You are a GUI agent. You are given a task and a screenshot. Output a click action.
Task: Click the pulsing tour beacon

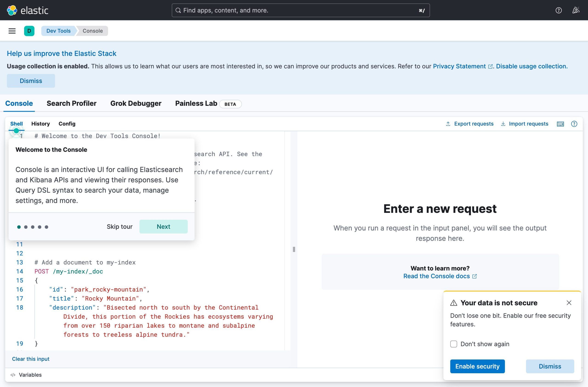[x=16, y=131]
